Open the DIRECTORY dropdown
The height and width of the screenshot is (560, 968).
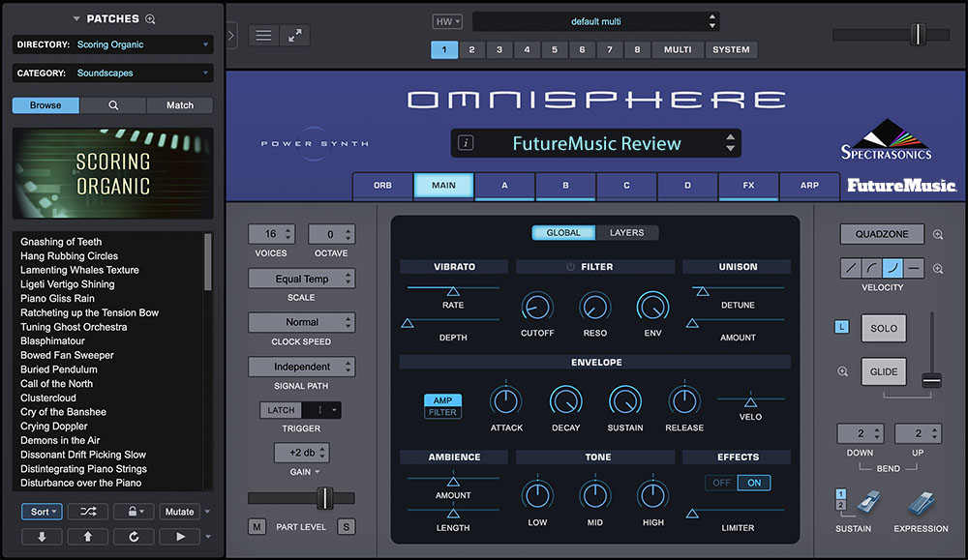coord(113,44)
